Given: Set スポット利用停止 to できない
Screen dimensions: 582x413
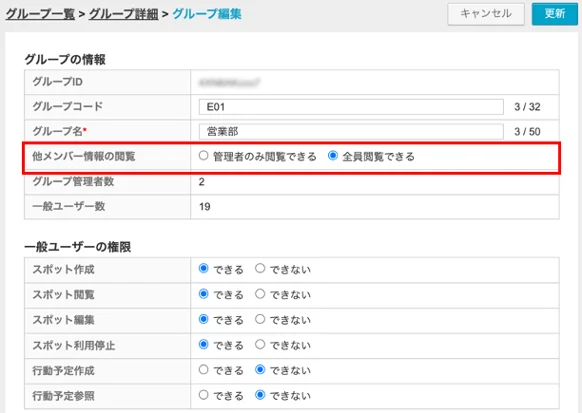Looking at the screenshot, I should 260,344.
